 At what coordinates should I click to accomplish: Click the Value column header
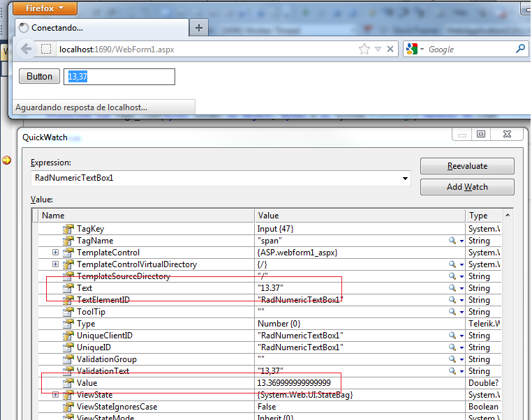click(360, 216)
